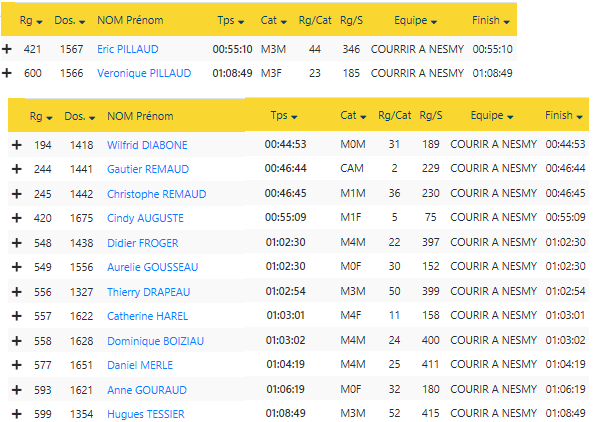This screenshot has height=422, width=598.
Task: Open Wilfrid DIABONE runner link
Action: tap(147, 145)
